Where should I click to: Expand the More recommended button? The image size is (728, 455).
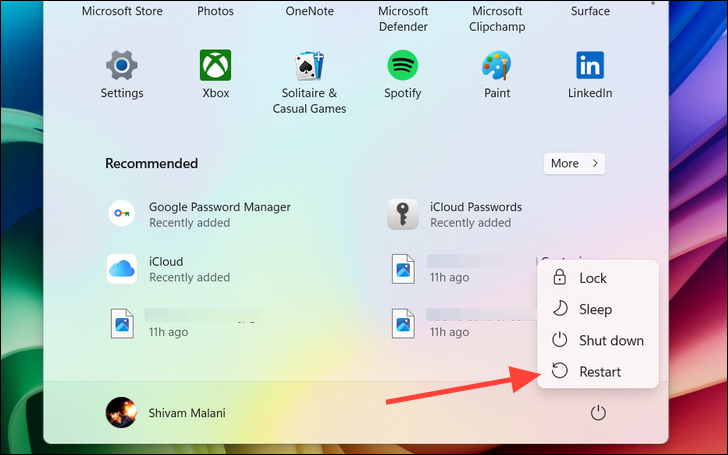574,163
